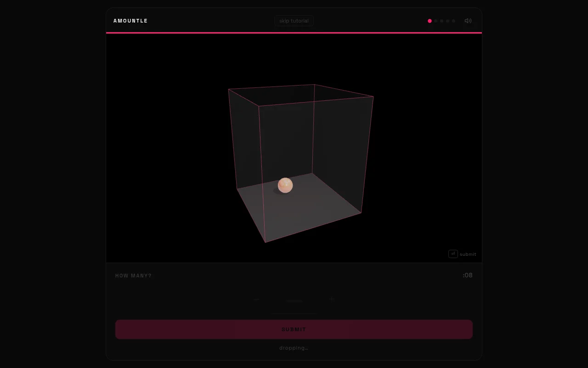Click the dropping… status text

294,348
